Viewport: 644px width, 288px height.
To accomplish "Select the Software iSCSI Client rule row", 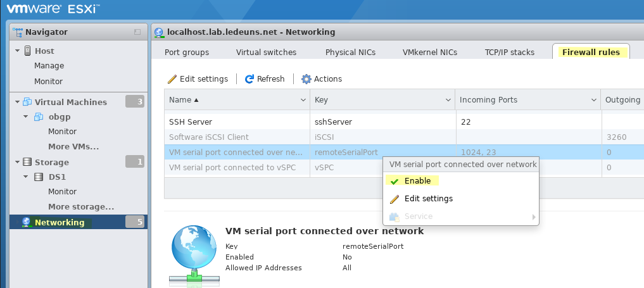I will [x=404, y=137].
